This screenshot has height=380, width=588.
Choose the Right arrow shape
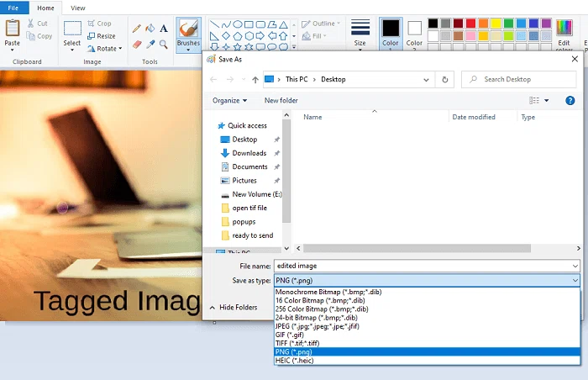[260, 36]
